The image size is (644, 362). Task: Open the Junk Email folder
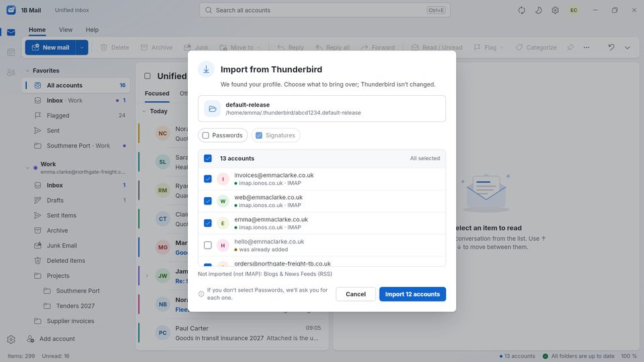click(76, 245)
